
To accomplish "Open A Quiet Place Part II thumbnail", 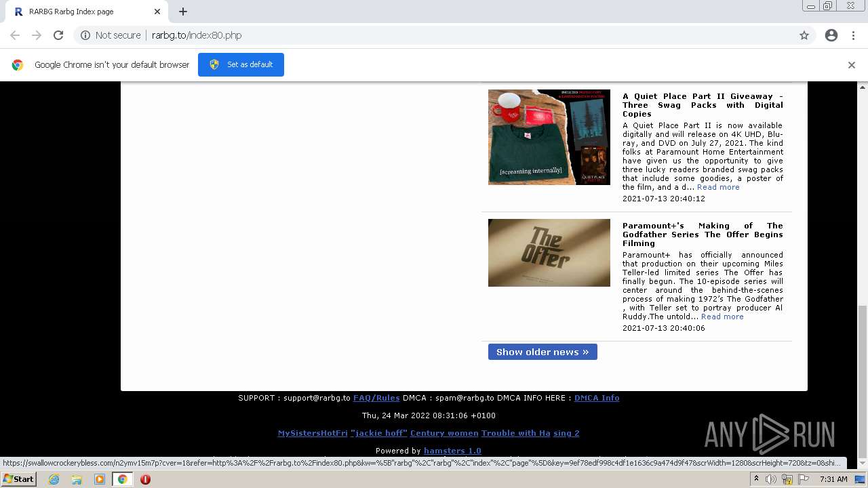I will (x=549, y=137).
